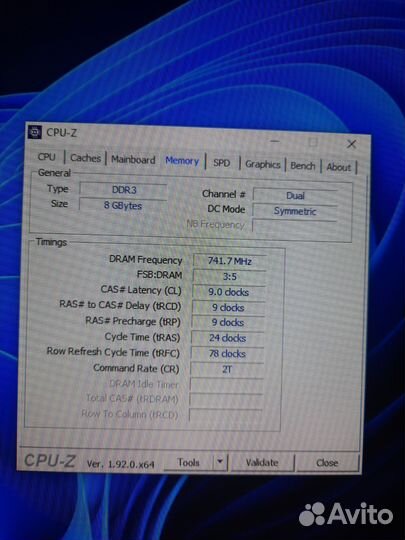Viewport: 405px width, 540px height.
Task: Show the About tab
Action: (339, 167)
